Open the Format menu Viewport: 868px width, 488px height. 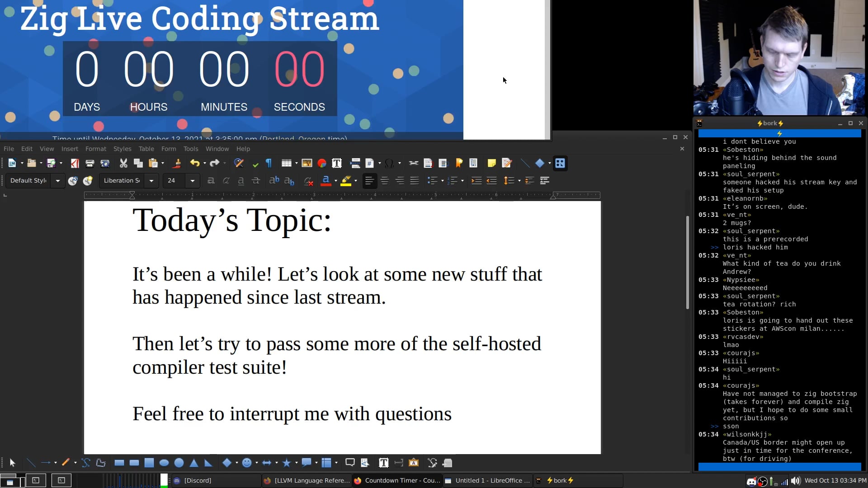tap(96, 149)
